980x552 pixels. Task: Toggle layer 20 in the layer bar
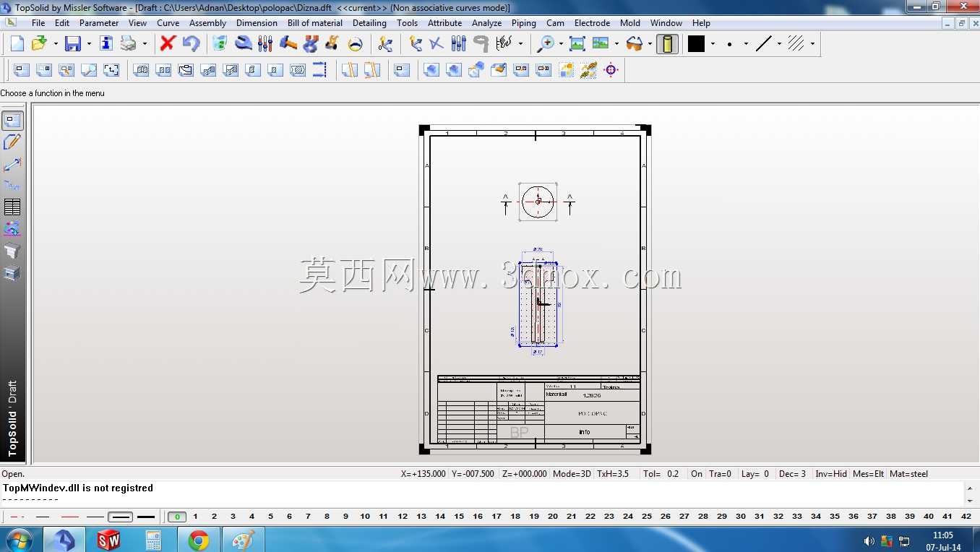pyautogui.click(x=553, y=517)
